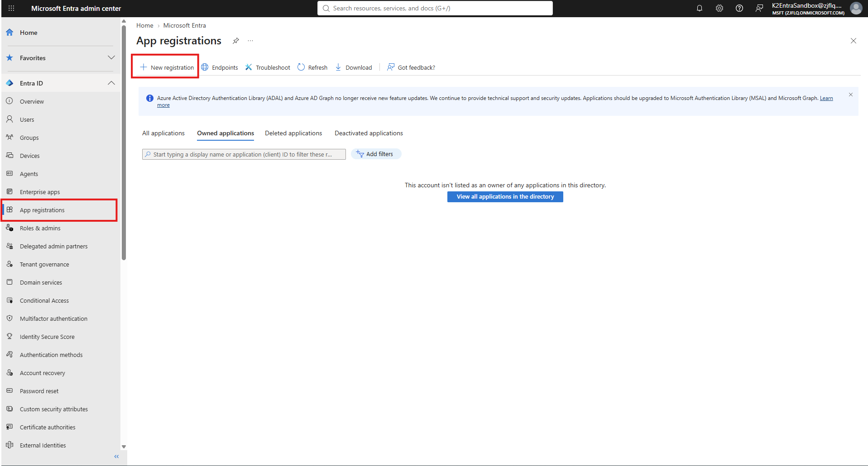Close the App registrations blade
The image size is (868, 466).
[854, 41]
